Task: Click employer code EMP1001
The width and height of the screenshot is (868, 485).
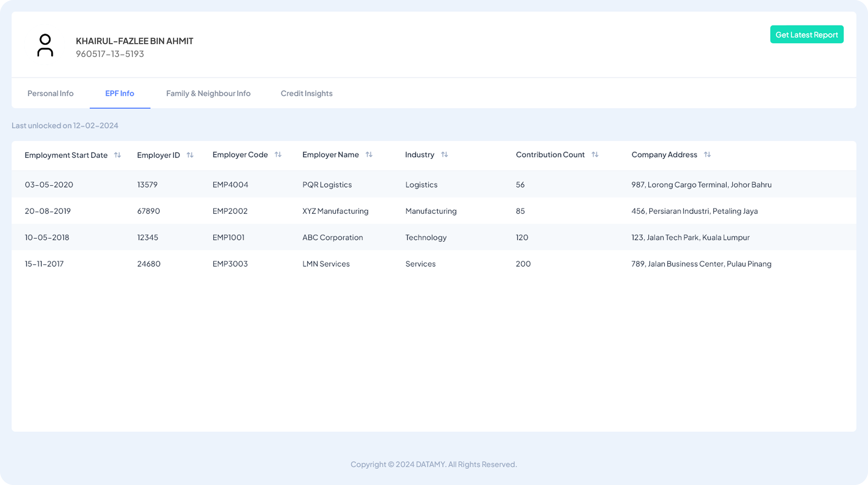Action: click(228, 237)
